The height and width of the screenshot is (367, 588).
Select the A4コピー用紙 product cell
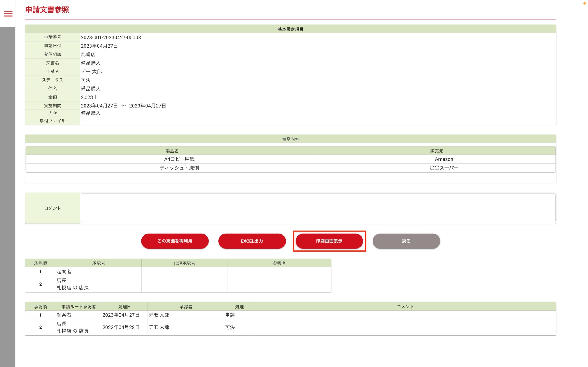[179, 159]
